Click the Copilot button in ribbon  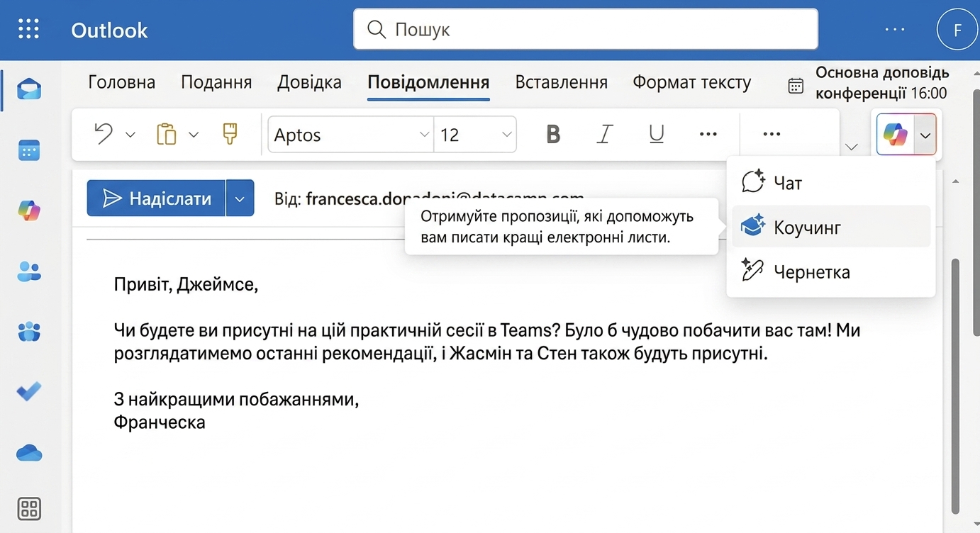[x=896, y=134]
